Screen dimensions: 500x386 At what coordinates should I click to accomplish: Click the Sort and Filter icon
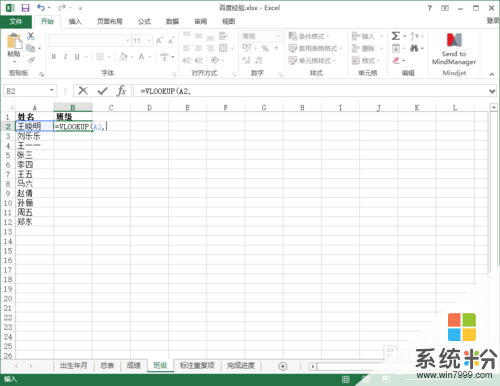pos(414,36)
